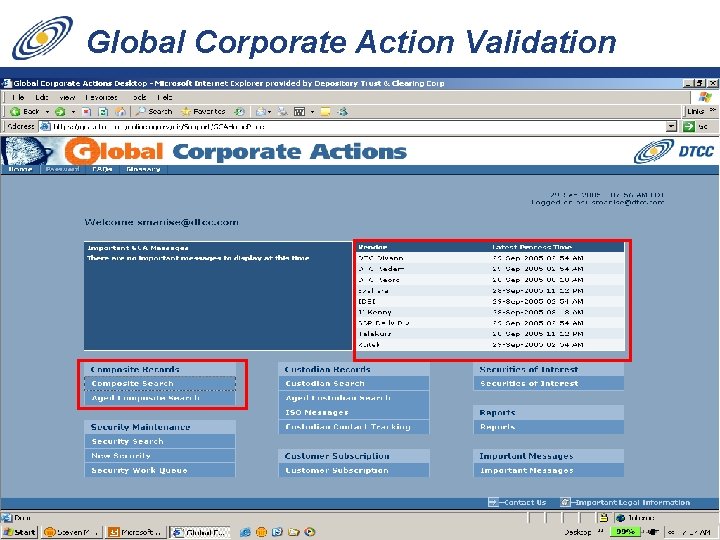Viewport: 720px width, 540px height.
Task: Click the Important Legal Information icon
Action: pos(565,502)
